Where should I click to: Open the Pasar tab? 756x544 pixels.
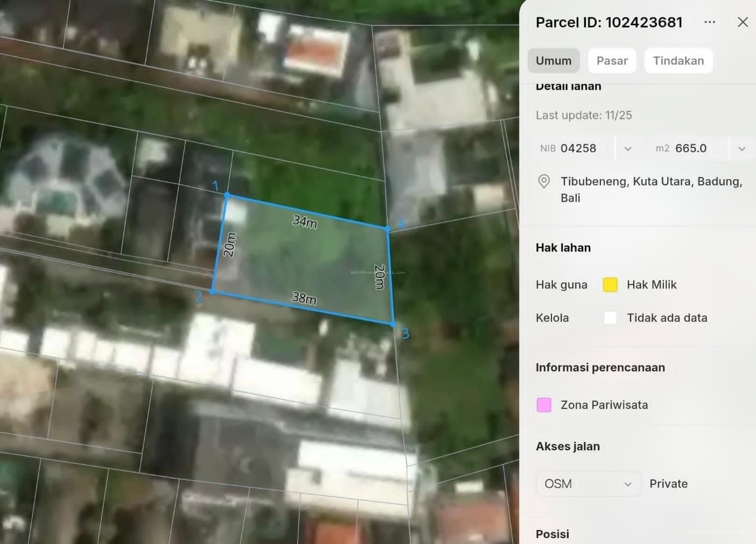click(x=612, y=61)
